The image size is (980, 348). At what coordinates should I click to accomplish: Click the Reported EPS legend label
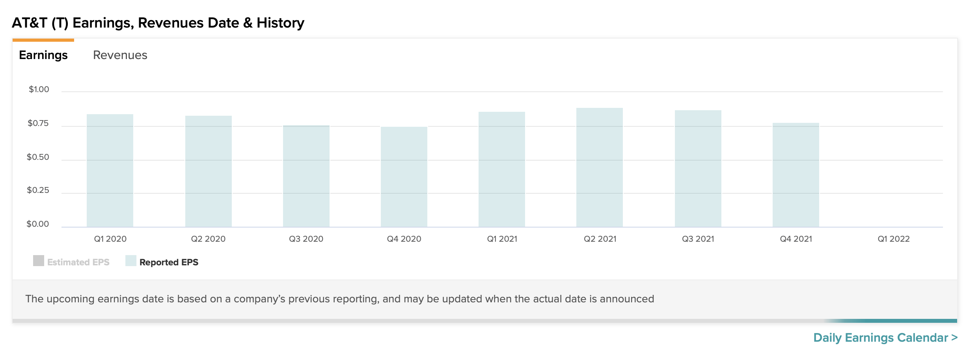(169, 262)
